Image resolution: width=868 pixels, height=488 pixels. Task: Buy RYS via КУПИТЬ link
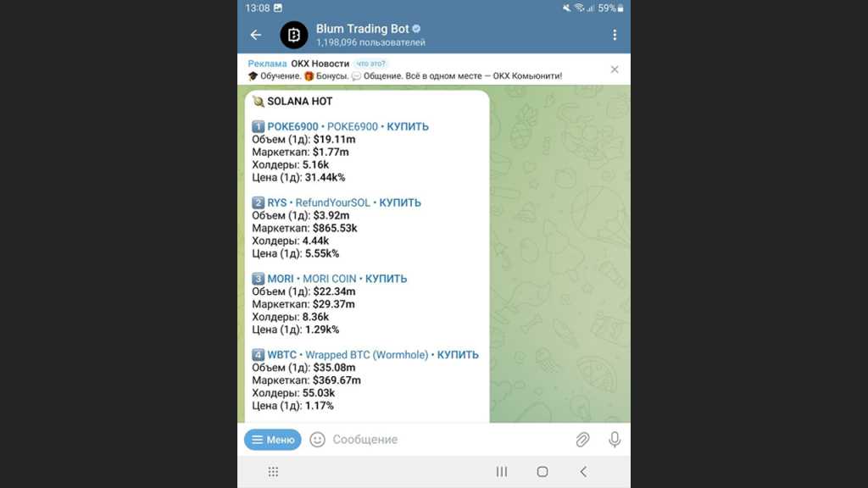pyautogui.click(x=400, y=203)
